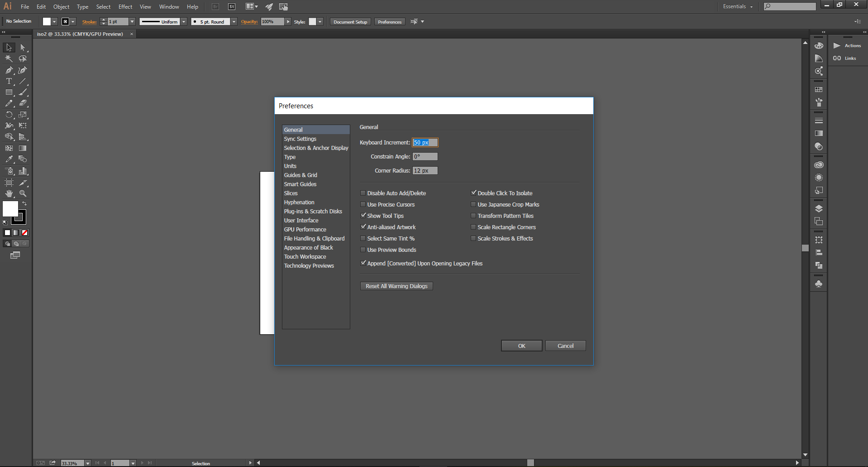This screenshot has width=868, height=467.
Task: Select the Direct Selection tool
Action: (x=23, y=48)
